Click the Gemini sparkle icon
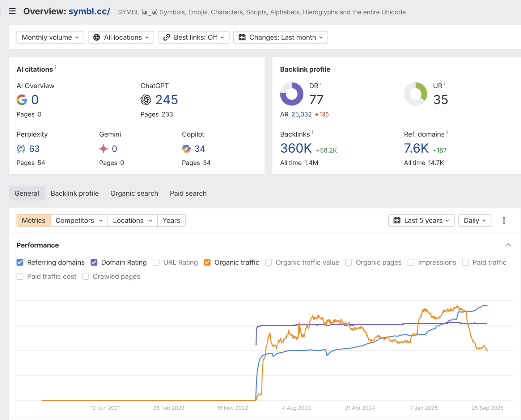The height and width of the screenshot is (420, 521). coord(103,149)
